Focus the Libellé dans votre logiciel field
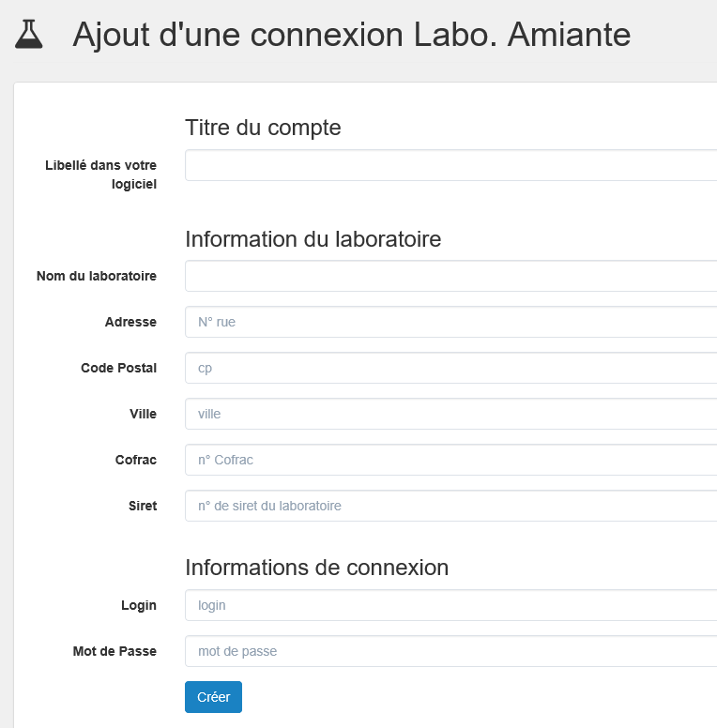Viewport: 717px width, 728px height. 450,165
